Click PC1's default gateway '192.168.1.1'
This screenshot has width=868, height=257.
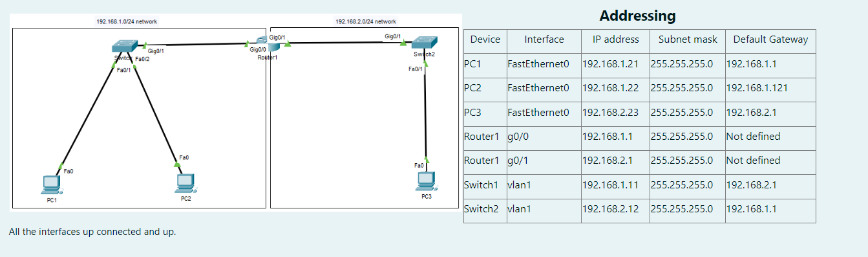click(x=751, y=64)
